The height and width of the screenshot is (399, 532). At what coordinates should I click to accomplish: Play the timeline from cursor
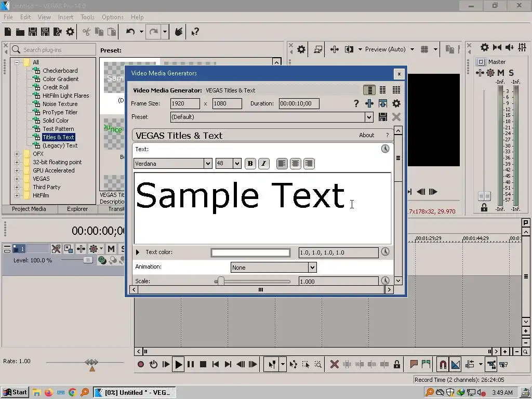coord(178,364)
